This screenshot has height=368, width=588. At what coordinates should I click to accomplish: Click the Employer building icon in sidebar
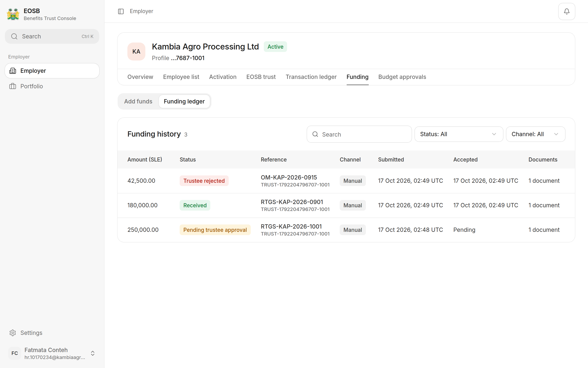point(13,71)
